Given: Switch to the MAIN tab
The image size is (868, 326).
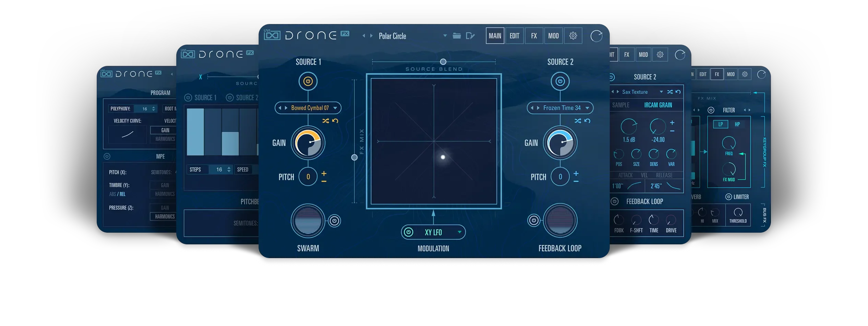Looking at the screenshot, I should tap(495, 36).
